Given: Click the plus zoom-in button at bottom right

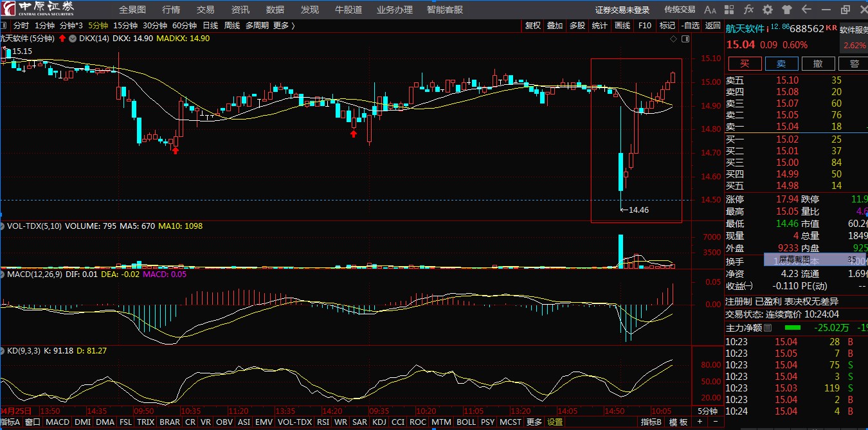Looking at the screenshot, I should [x=700, y=422].
